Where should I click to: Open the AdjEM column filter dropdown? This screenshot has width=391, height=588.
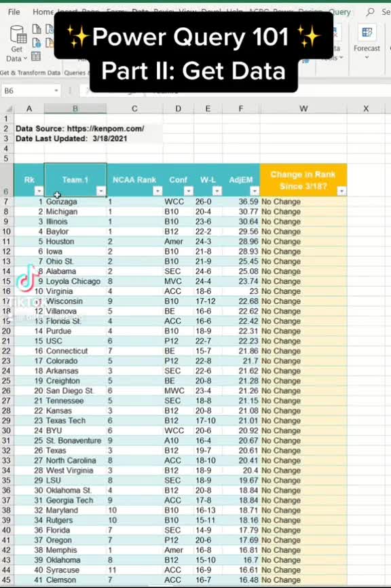pyautogui.click(x=255, y=191)
